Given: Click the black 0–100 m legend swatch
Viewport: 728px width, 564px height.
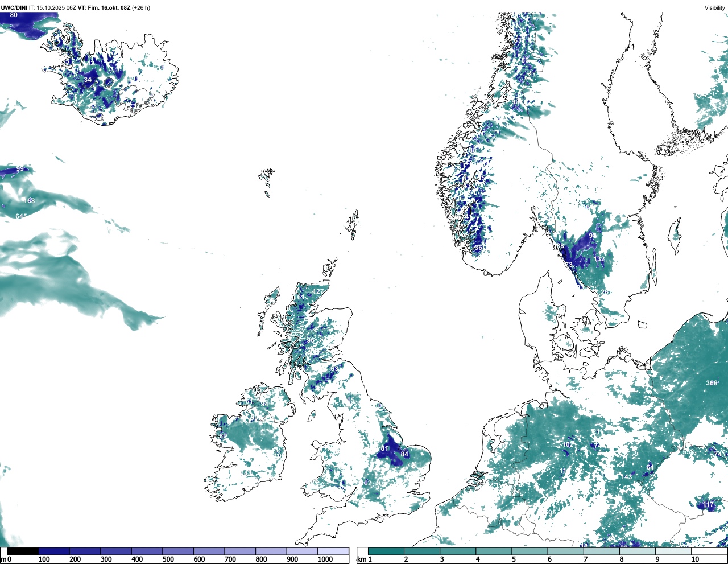Looking at the screenshot, I should (23, 551).
